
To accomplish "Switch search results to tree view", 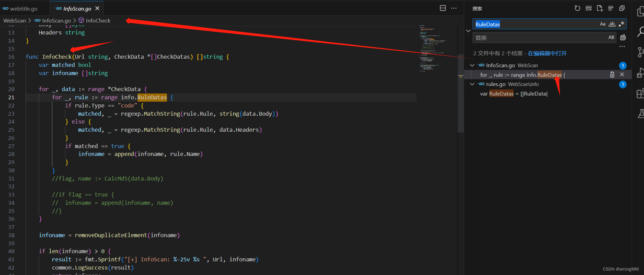I will click(x=611, y=8).
